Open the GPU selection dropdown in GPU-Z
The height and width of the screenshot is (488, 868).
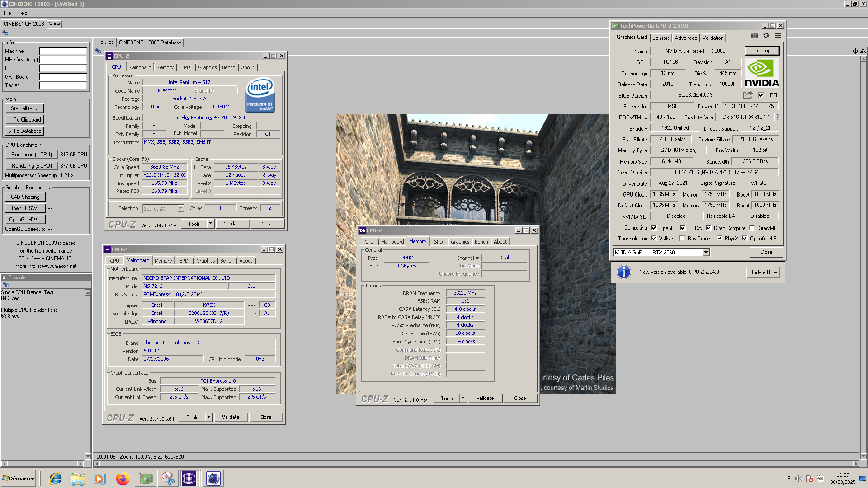point(706,253)
